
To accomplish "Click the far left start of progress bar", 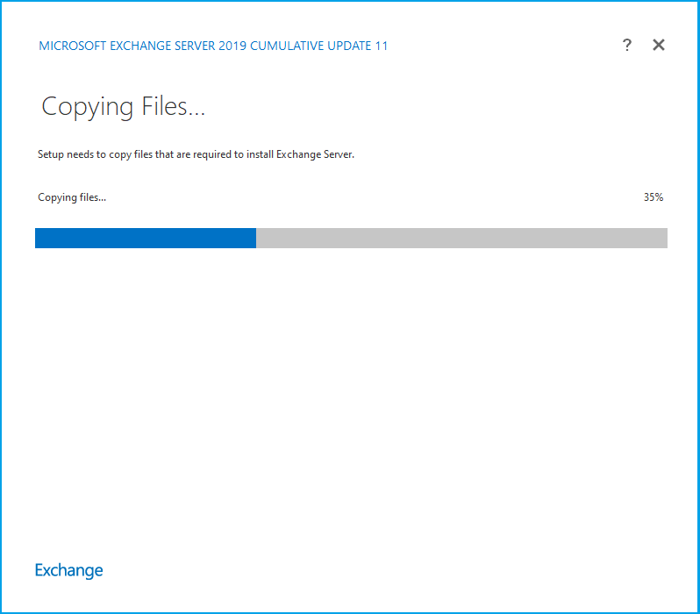I will pyautogui.click(x=39, y=239).
